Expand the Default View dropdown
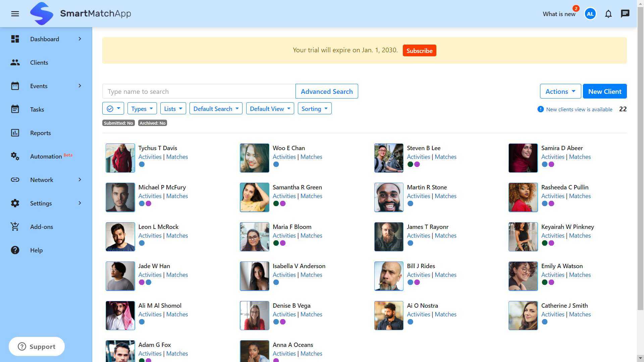Viewport: 644px width, 362px height. coord(270,108)
